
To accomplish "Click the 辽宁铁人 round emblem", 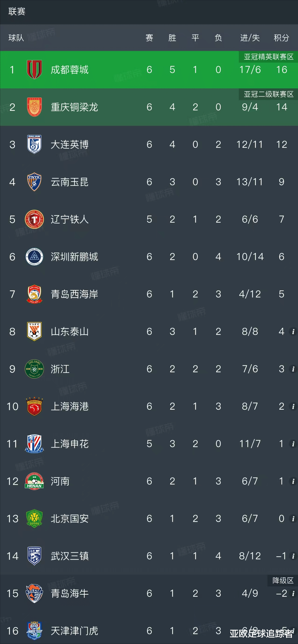I will coord(34,219).
